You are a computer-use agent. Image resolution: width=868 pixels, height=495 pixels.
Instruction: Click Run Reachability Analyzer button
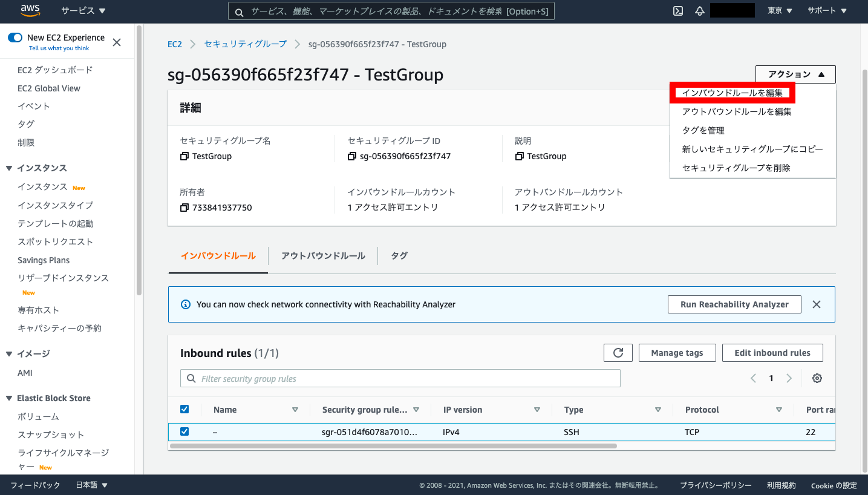734,304
